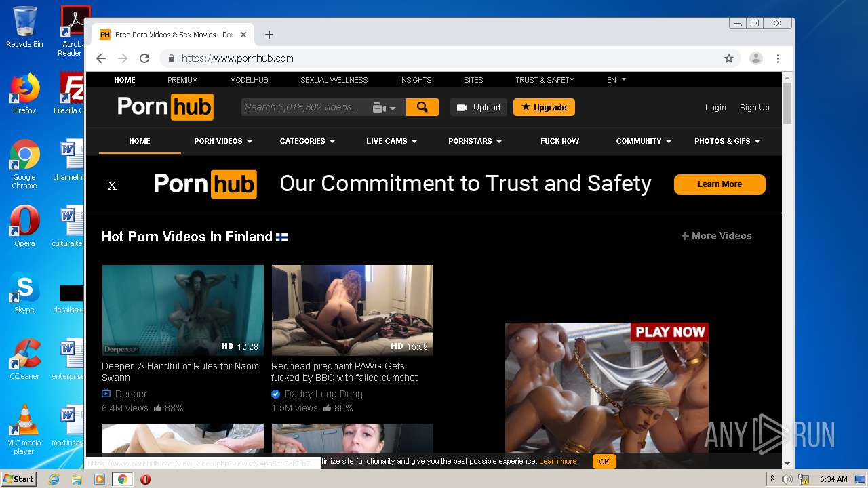Expand the EN language dropdown
This screenshot has height=488, width=868.
tap(616, 80)
